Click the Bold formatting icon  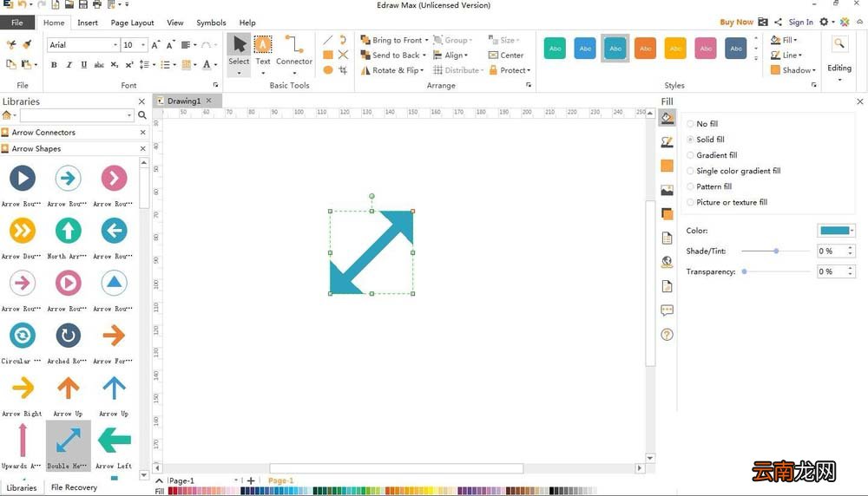[54, 65]
